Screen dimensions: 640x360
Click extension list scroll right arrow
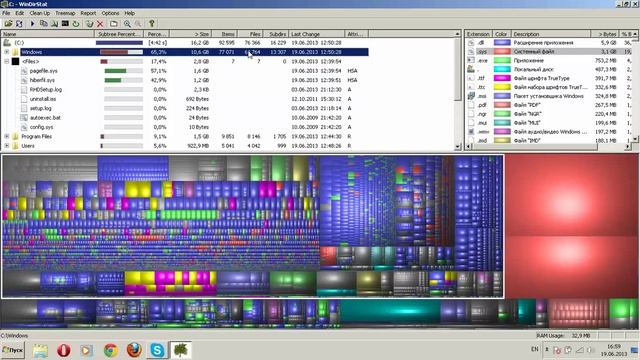click(x=628, y=146)
